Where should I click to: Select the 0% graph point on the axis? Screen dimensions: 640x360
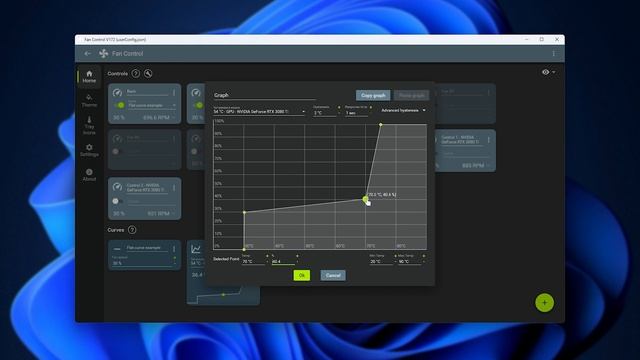coord(244,249)
